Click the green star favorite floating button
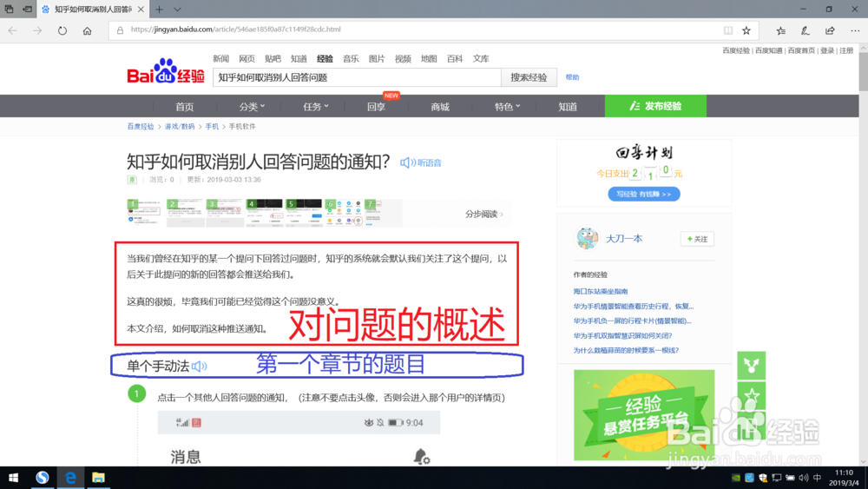868x489 pixels. click(x=751, y=395)
